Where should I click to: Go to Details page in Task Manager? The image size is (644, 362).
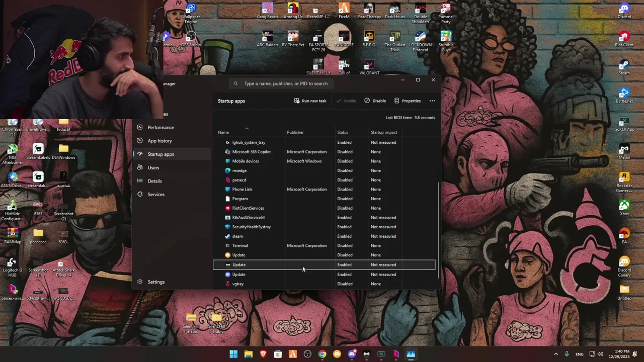pos(154,181)
